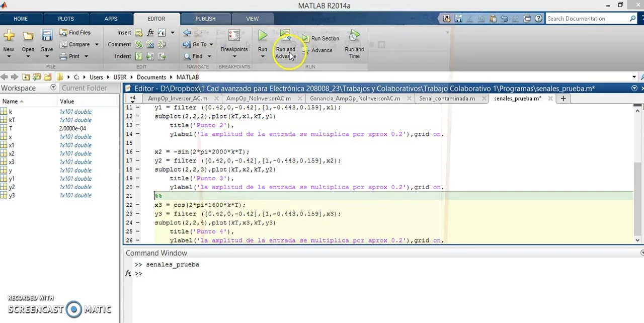Toggle breakpoint dash on line 22
The width and height of the screenshot is (644, 323).
tap(137, 205)
